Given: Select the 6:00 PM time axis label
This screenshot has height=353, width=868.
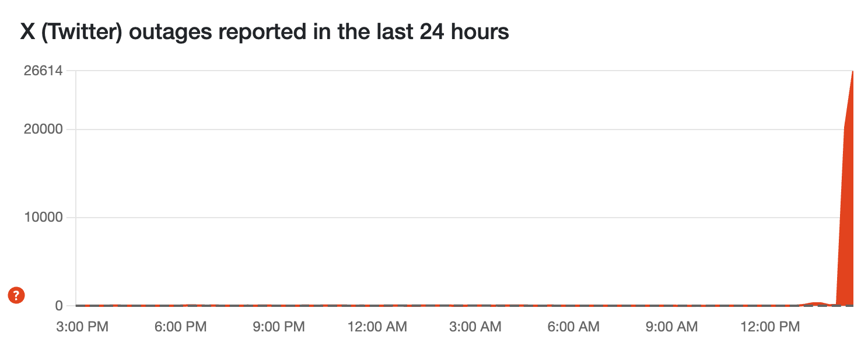Looking at the screenshot, I should click(181, 327).
